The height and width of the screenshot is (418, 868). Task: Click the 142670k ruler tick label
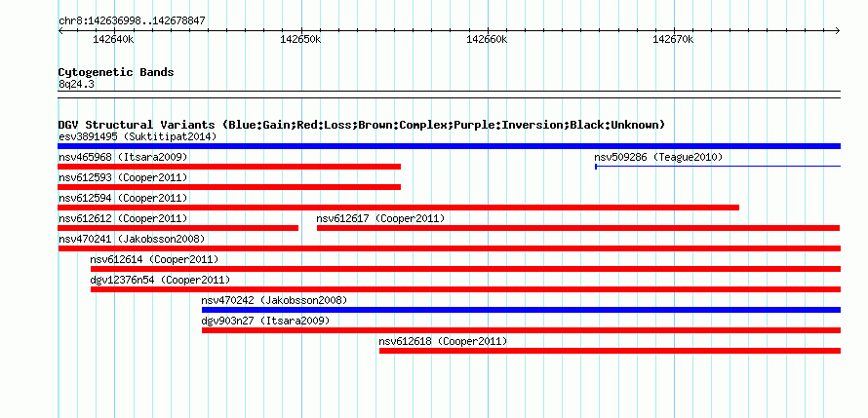tap(673, 40)
